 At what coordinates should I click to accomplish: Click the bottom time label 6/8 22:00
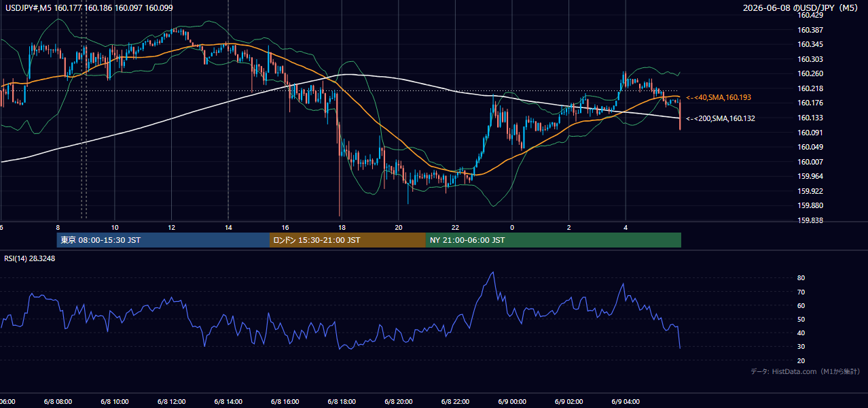click(x=455, y=401)
